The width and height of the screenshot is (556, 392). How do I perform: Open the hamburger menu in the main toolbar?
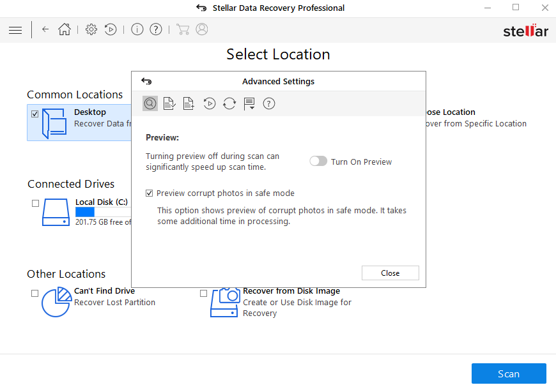coord(15,30)
